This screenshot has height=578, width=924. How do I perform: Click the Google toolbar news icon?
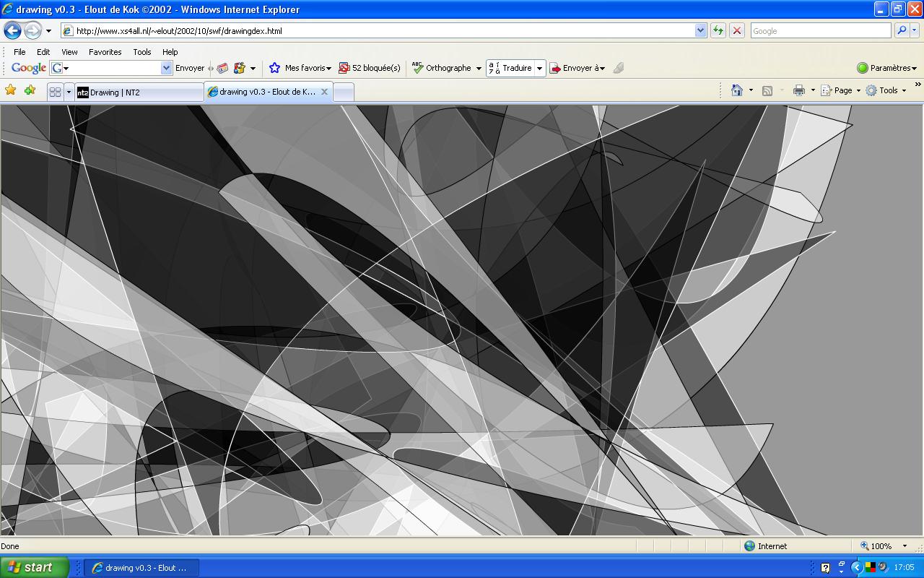point(222,68)
